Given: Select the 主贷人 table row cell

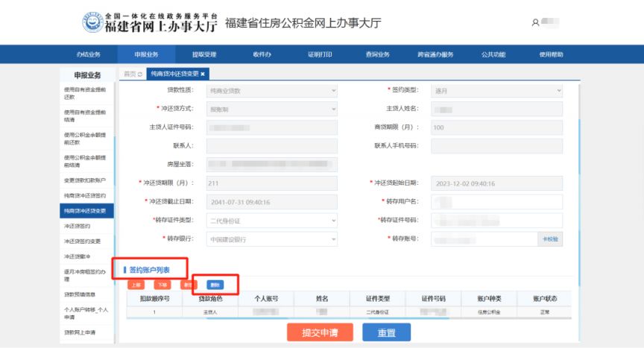Looking at the screenshot, I should pyautogui.click(x=210, y=312).
